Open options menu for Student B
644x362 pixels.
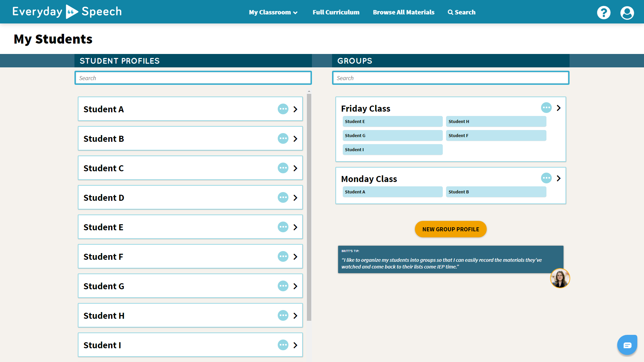tap(283, 138)
